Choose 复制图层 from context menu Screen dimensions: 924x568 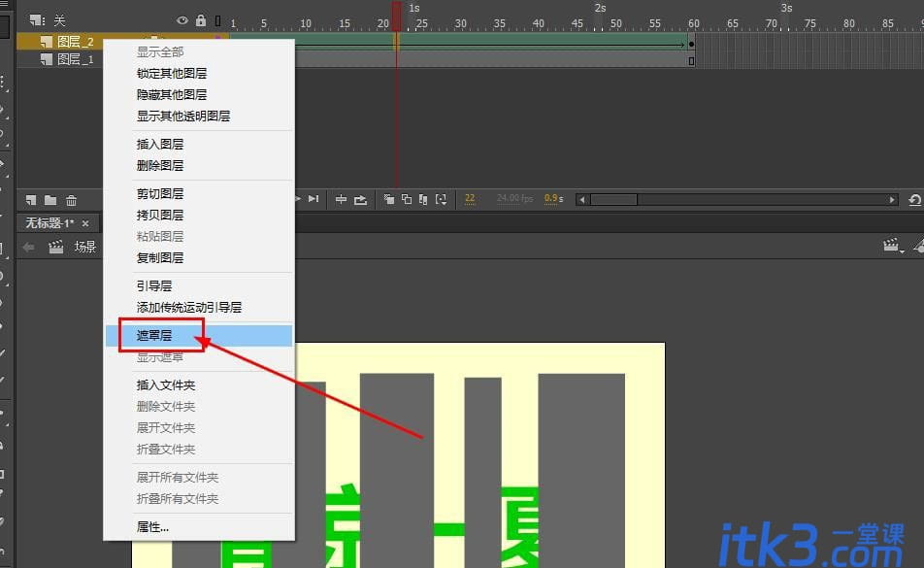pyautogui.click(x=199, y=258)
